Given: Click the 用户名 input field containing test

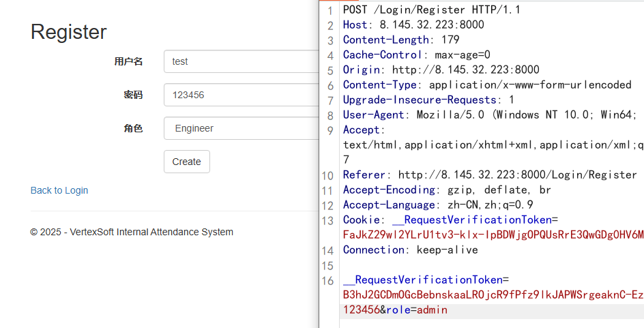Looking at the screenshot, I should point(241,61).
